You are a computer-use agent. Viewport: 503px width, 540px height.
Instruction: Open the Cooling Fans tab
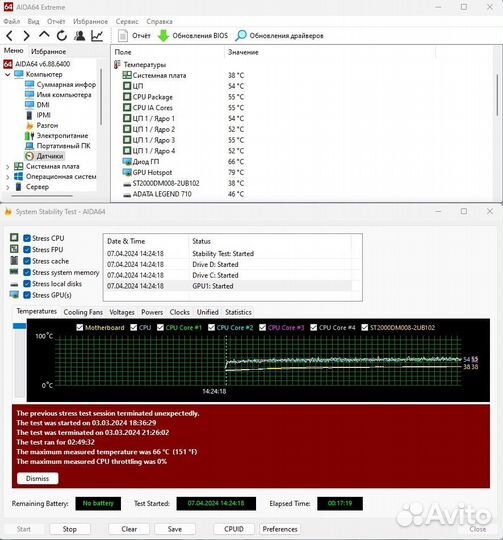click(x=83, y=312)
